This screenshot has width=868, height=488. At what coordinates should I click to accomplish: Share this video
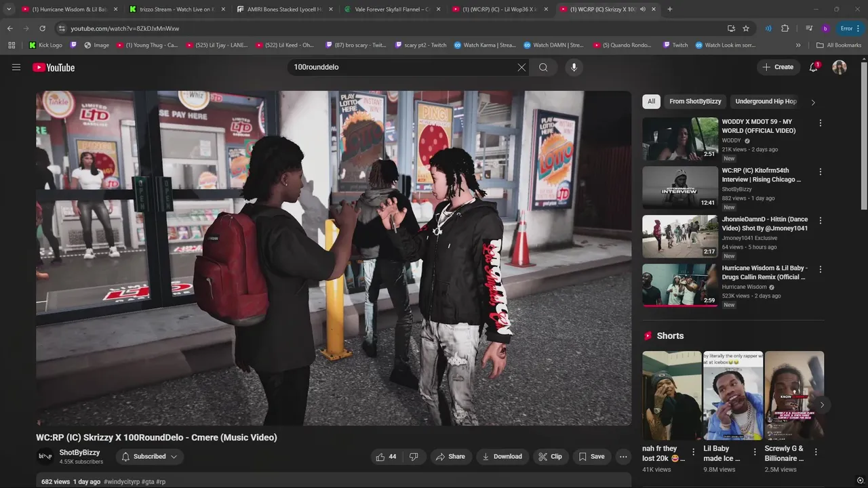[450, 457]
